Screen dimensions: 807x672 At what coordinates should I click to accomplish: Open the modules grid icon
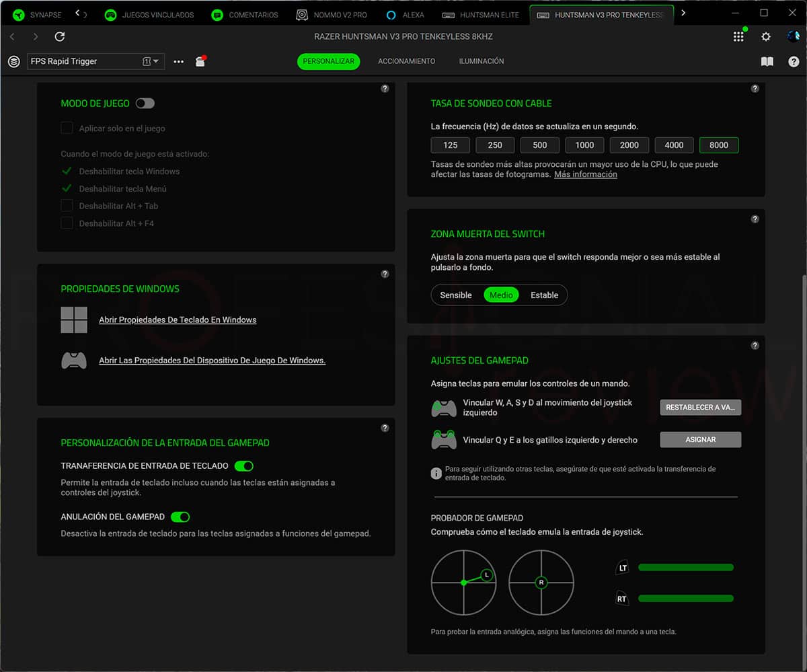(738, 37)
